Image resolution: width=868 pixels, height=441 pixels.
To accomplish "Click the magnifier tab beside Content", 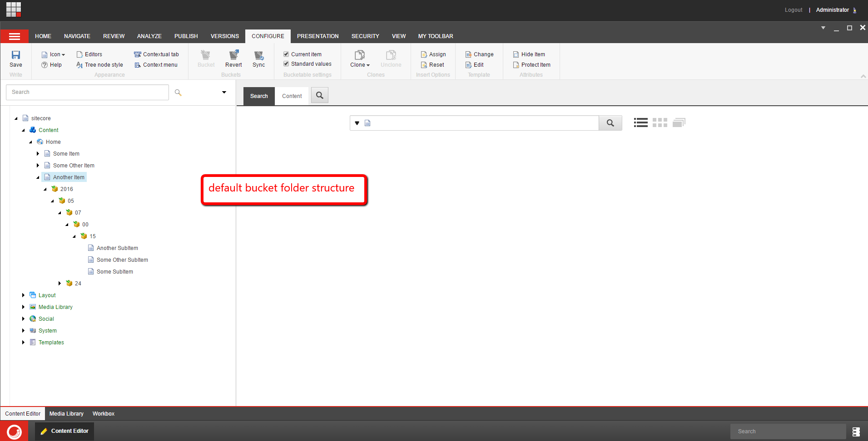I will tap(320, 96).
